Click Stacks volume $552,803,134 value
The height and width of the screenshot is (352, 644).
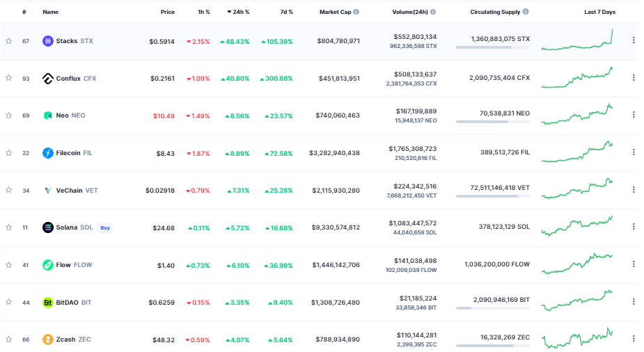(415, 37)
